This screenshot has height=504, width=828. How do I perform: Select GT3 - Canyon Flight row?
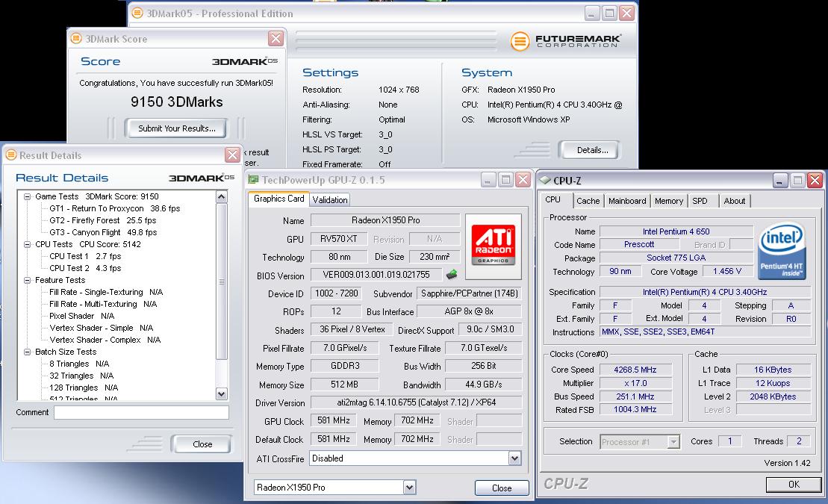(104, 232)
